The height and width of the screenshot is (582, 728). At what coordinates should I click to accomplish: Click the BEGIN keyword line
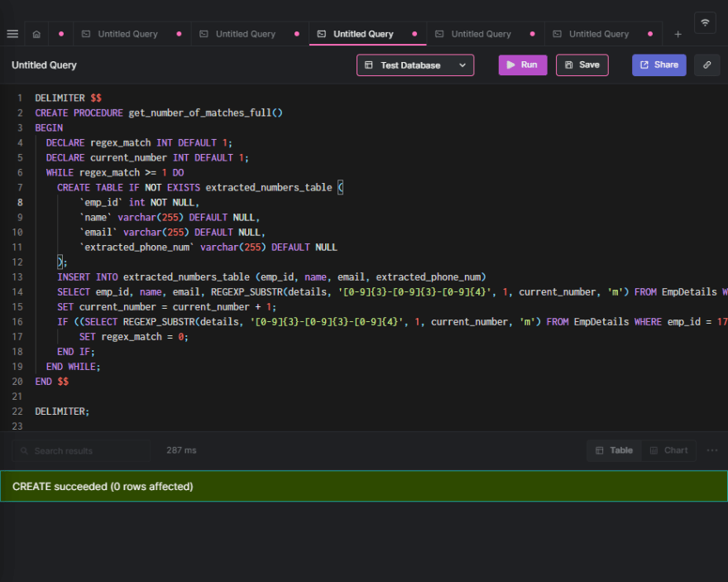pos(49,127)
